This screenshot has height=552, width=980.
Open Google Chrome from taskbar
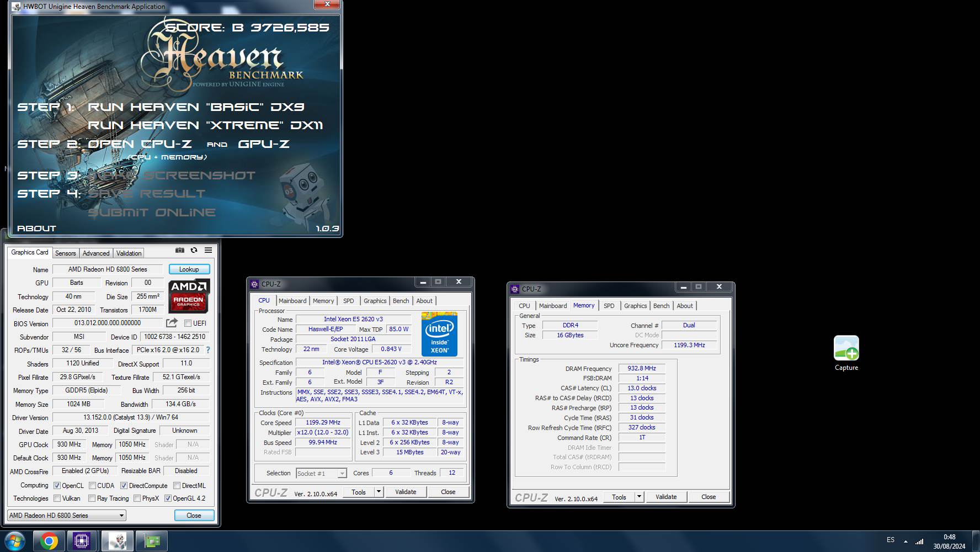(49, 542)
